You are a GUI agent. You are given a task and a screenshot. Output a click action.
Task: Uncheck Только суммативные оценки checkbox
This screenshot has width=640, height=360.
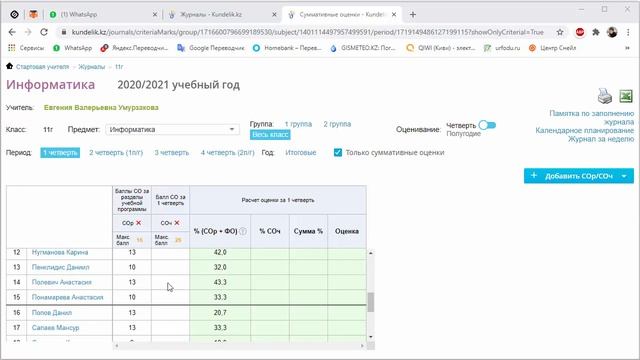(338, 152)
